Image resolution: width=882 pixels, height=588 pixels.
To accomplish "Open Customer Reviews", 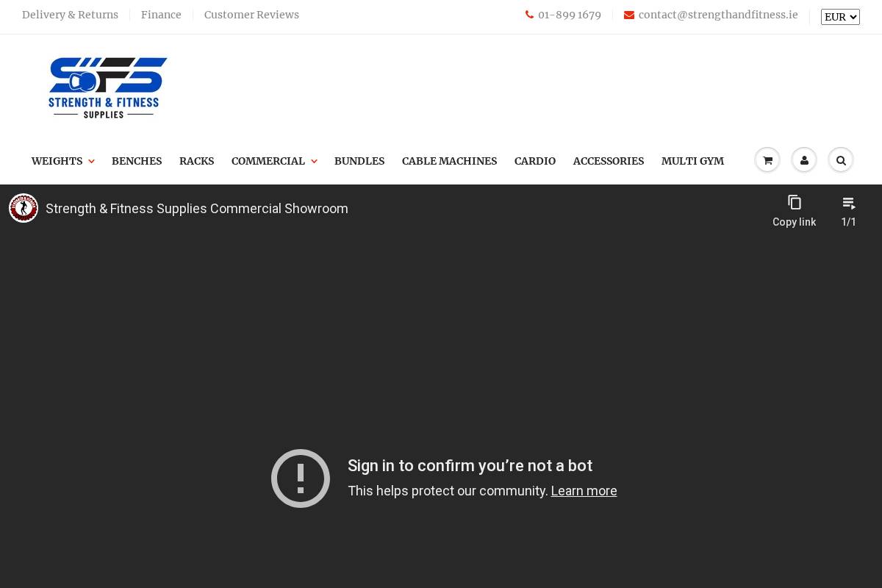I will pos(251,15).
